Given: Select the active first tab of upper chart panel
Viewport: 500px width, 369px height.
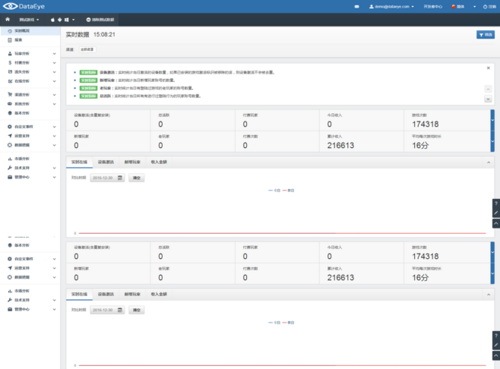Looking at the screenshot, I should point(79,162).
